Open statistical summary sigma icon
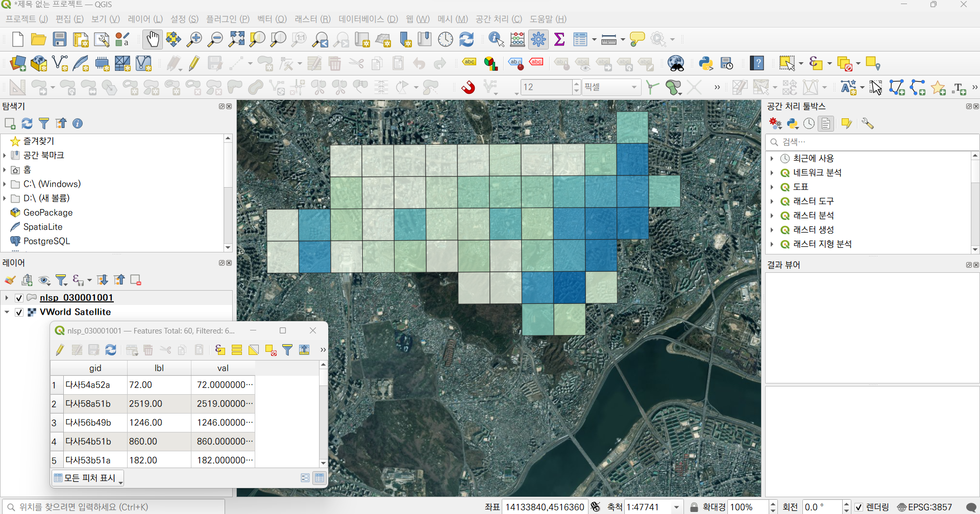Viewport: 980px width, 514px height. 559,39
